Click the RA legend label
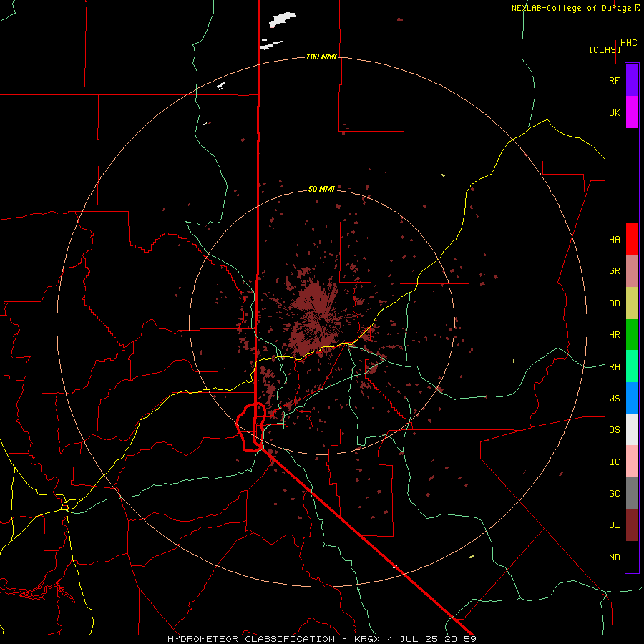 click(x=614, y=367)
